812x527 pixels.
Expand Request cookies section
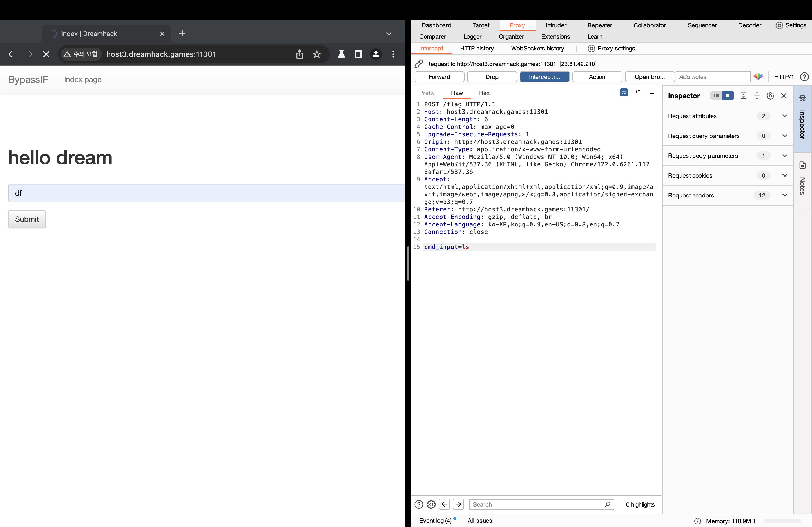point(727,175)
